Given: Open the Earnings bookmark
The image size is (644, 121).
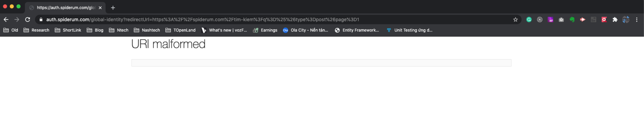Looking at the screenshot, I should coord(265,30).
